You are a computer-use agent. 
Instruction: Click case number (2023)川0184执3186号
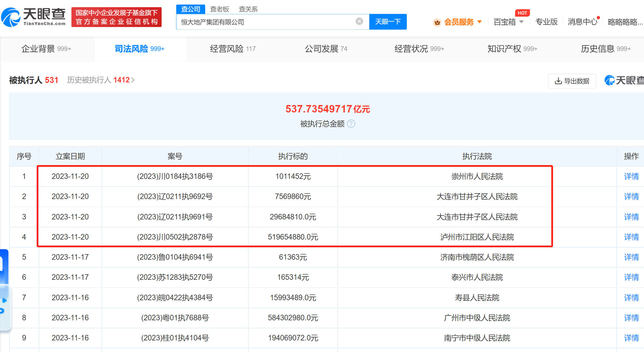(175, 176)
